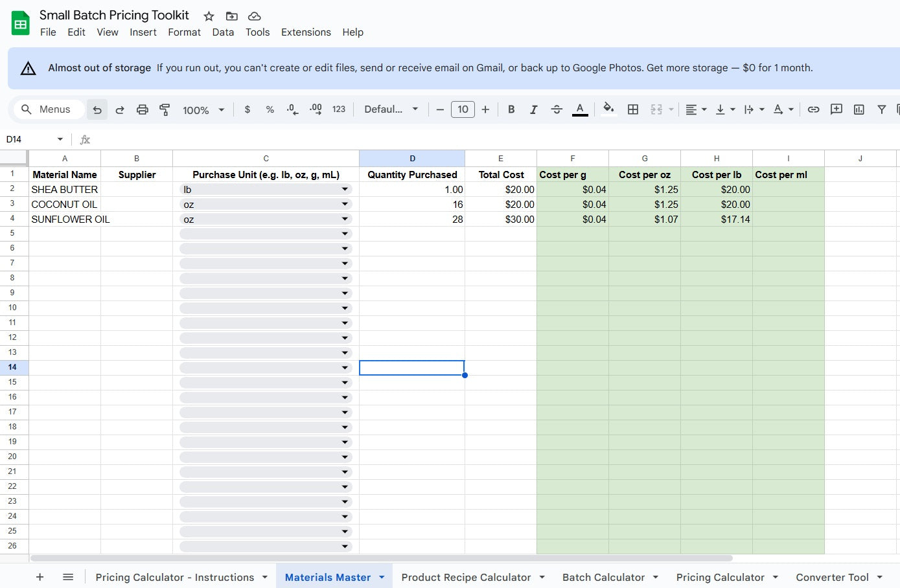The width and height of the screenshot is (900, 588).
Task: Click the undo arrow in toolbar
Action: coord(97,109)
